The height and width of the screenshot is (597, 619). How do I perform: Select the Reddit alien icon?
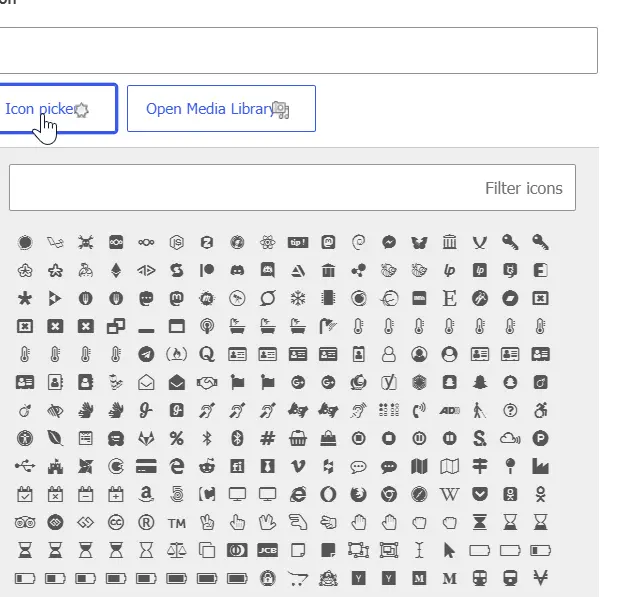click(x=207, y=466)
